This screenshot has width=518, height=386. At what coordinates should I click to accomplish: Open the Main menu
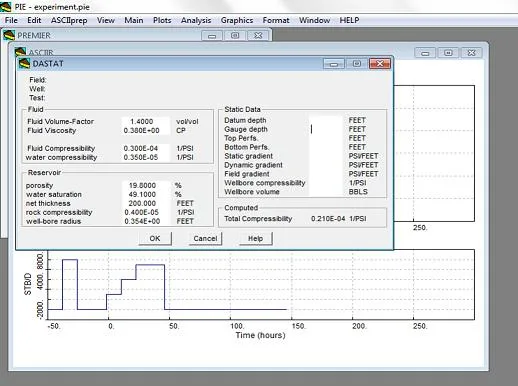pyautogui.click(x=134, y=20)
